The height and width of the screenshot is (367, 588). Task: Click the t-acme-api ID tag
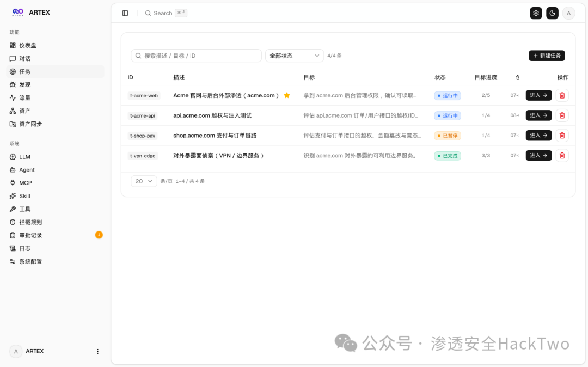click(143, 115)
